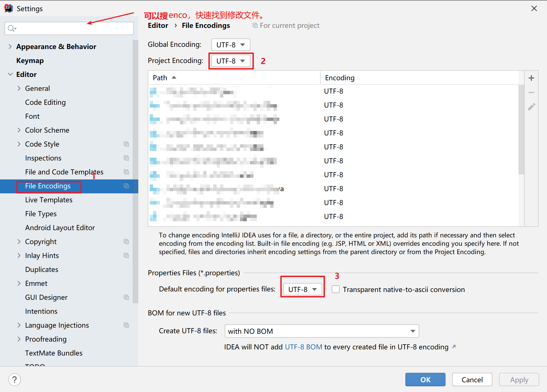Screen dimensions: 547x392
Task: Click project-level icon beside Code Style
Action: click(x=126, y=144)
